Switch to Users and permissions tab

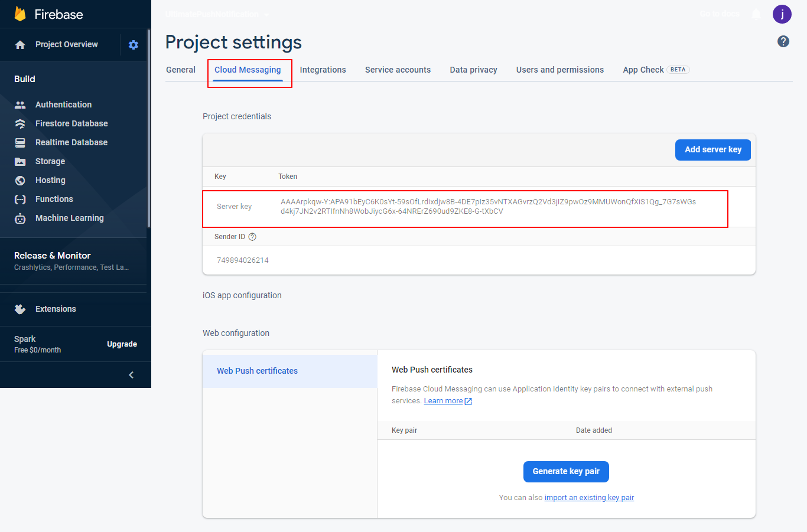pos(560,70)
